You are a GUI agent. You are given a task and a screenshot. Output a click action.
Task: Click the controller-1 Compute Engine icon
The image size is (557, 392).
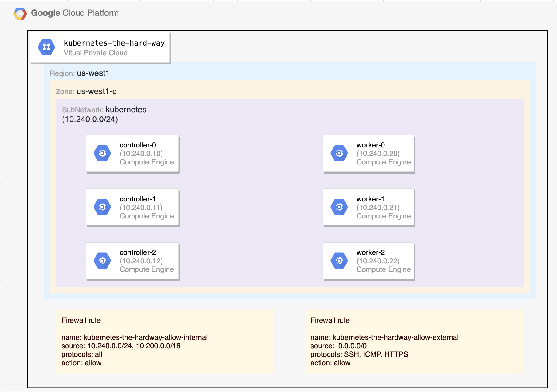pyautogui.click(x=103, y=207)
